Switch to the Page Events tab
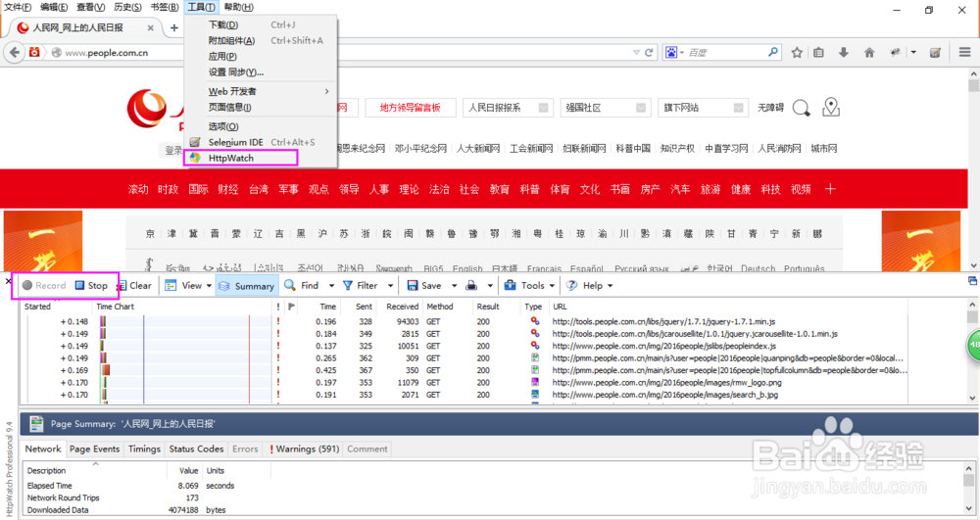 click(x=94, y=449)
